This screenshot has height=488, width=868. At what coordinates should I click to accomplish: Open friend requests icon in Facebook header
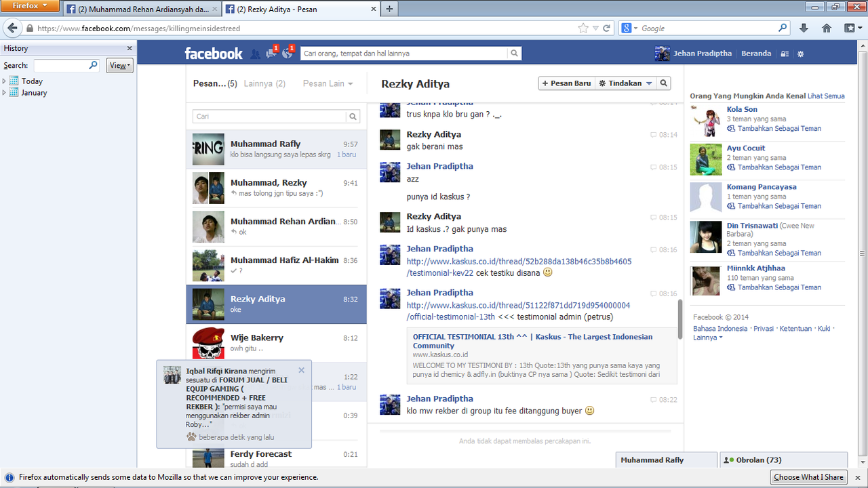tap(255, 54)
